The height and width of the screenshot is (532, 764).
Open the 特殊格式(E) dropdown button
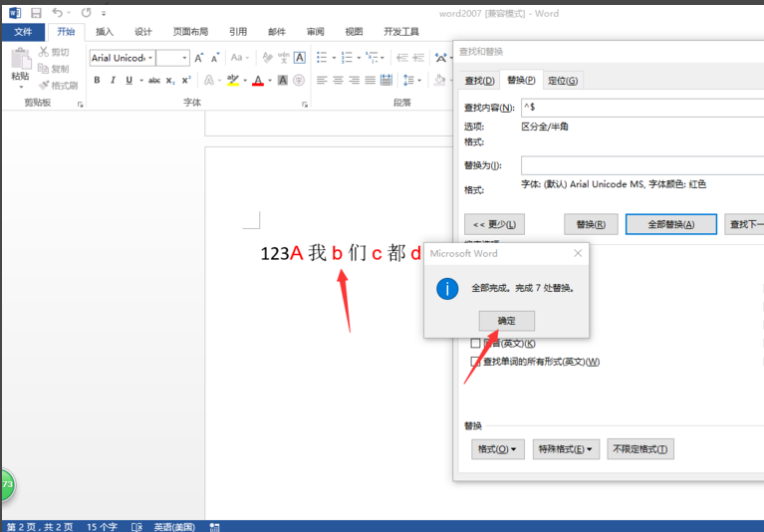pos(566,449)
